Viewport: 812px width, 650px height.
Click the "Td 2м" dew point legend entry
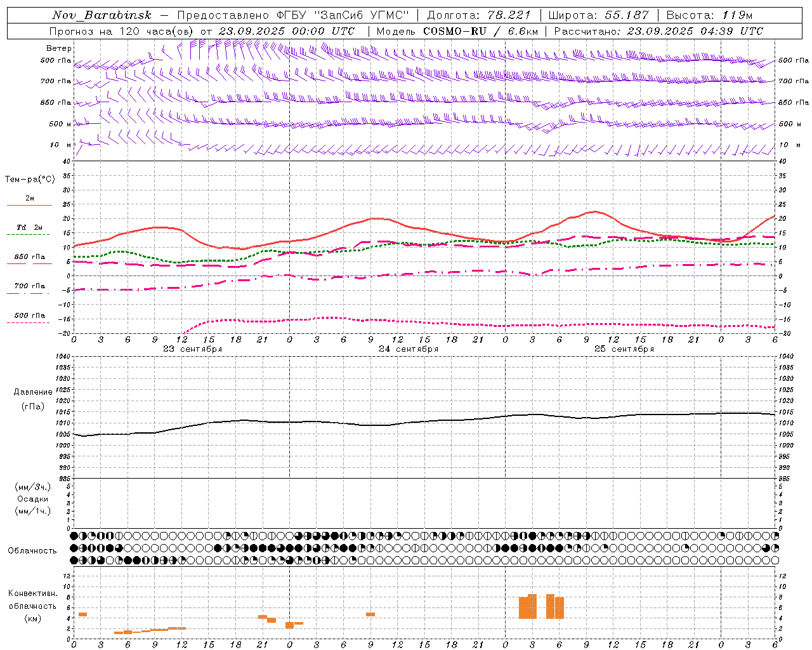[30, 227]
